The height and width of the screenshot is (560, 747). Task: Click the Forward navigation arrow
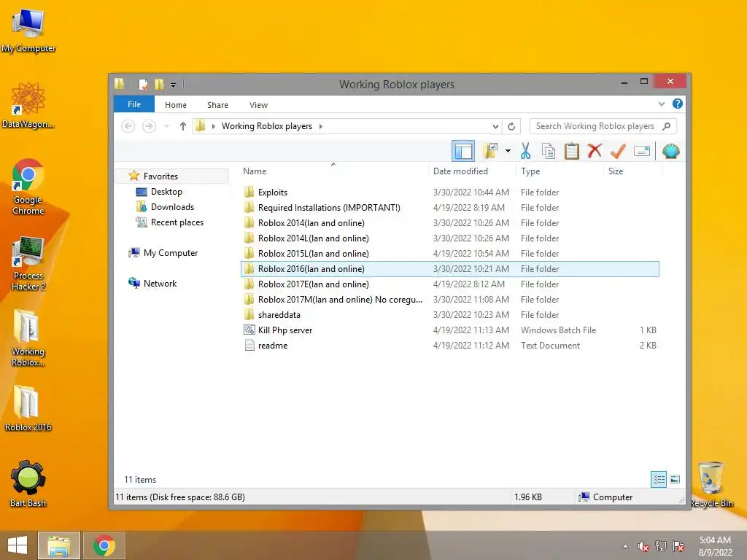149,126
